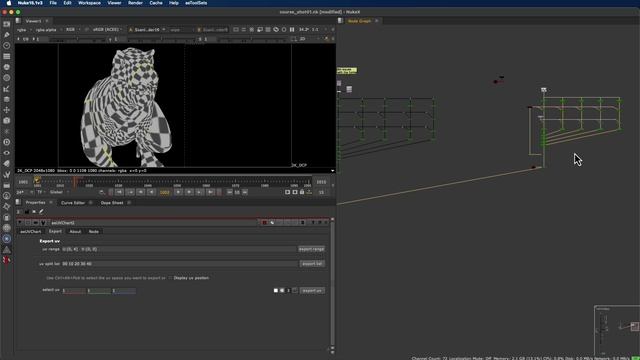640x360 pixels.
Task: Click the pause viewer updates icon
Action: pyautogui.click(x=292, y=30)
